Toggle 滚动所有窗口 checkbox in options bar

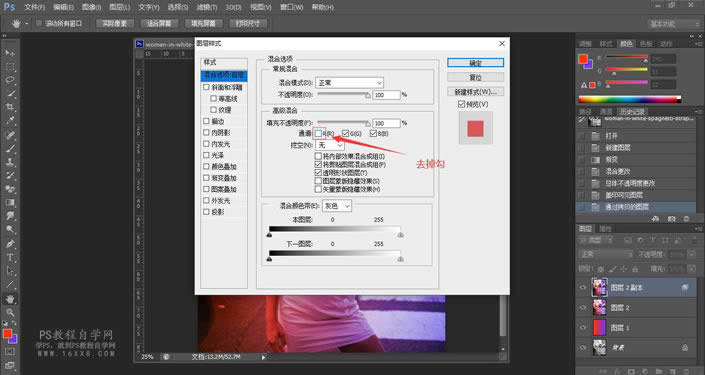pos(39,23)
